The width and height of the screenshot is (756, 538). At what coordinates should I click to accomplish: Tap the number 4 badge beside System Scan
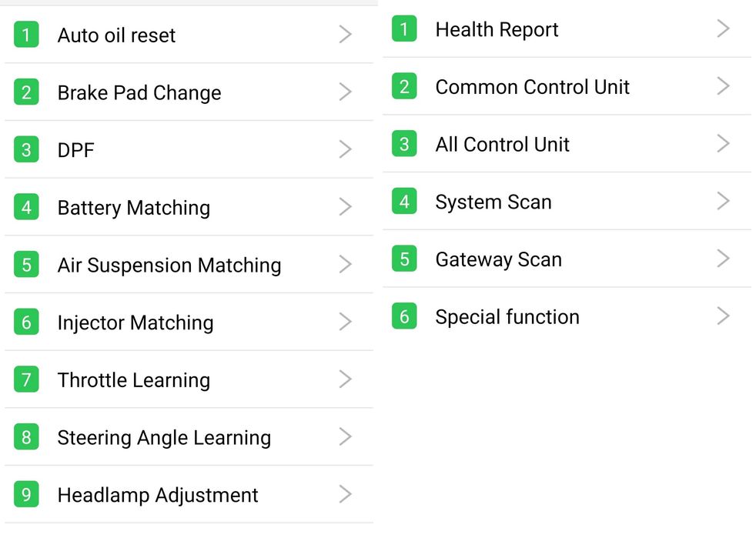click(x=404, y=202)
